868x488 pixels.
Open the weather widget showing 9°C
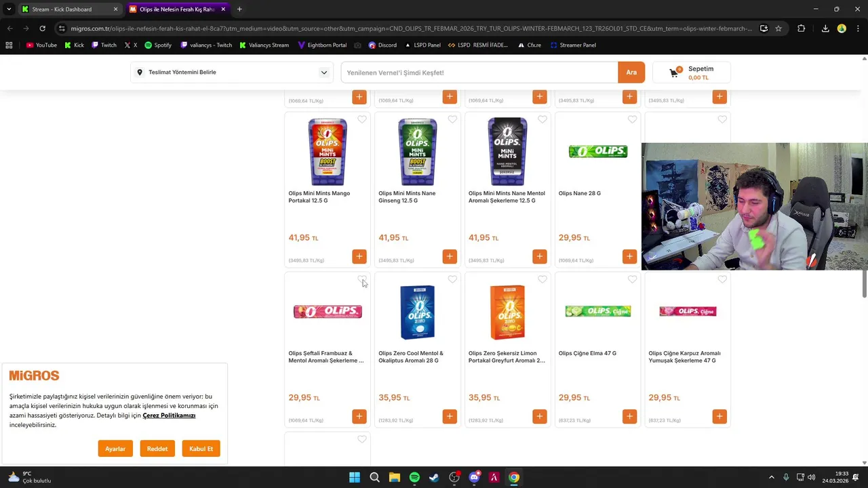(29, 477)
